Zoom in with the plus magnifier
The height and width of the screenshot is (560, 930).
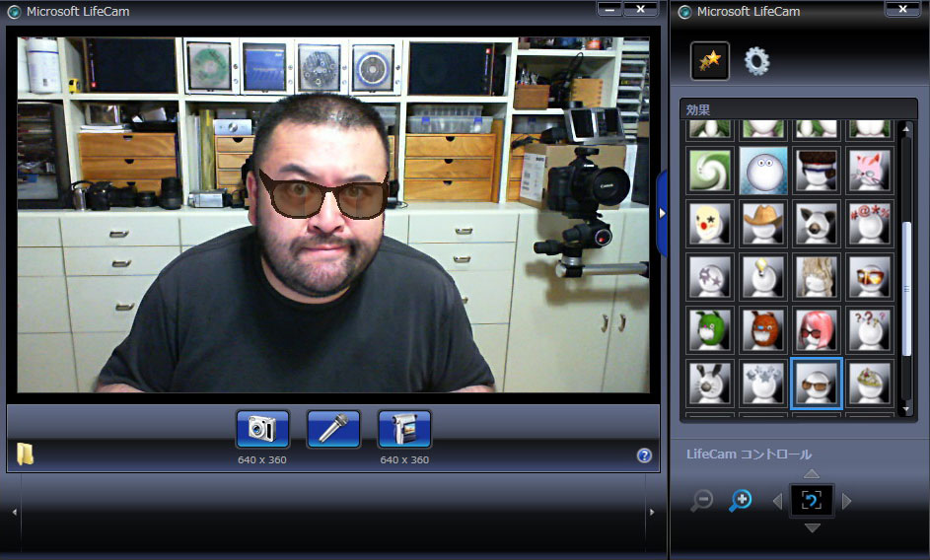[741, 501]
